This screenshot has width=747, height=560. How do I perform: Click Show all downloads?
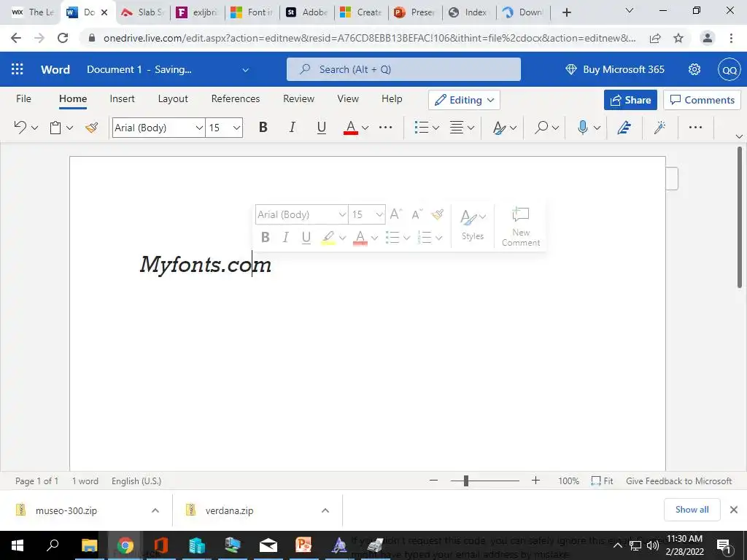click(692, 510)
